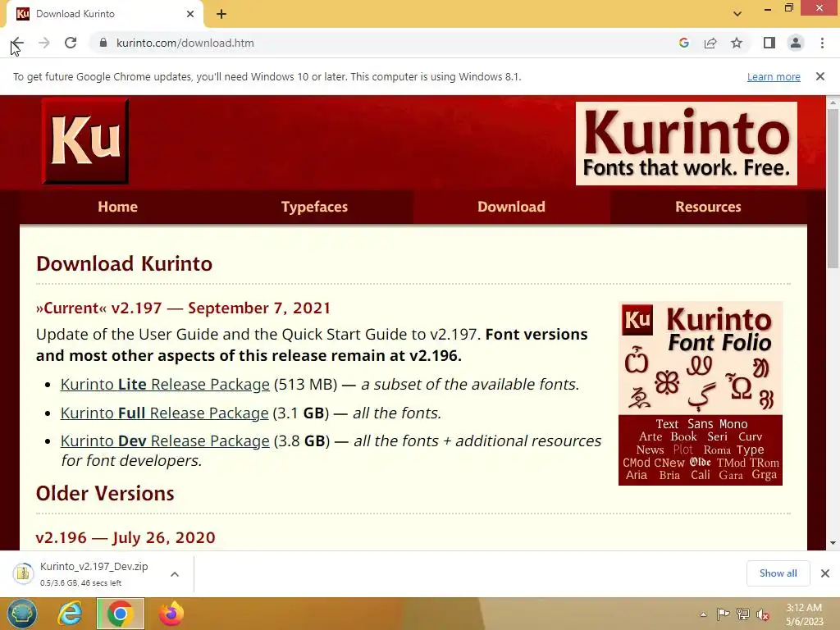Click Show all downloads button

pos(778,573)
